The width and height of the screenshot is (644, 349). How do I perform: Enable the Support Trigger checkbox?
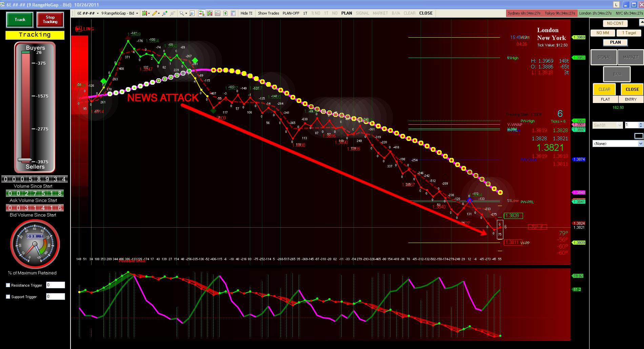pos(8,297)
